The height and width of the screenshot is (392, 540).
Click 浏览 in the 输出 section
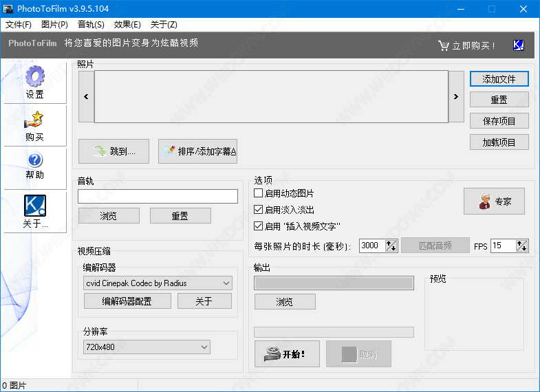(285, 302)
